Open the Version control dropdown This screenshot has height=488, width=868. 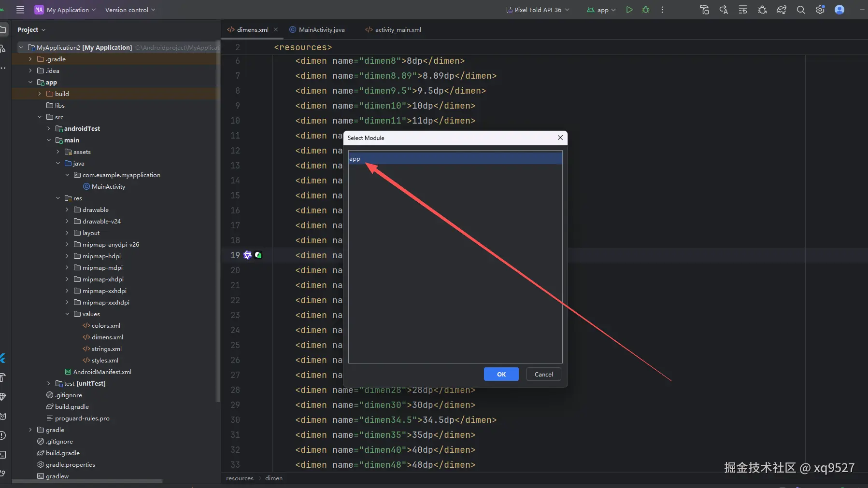[x=130, y=10]
